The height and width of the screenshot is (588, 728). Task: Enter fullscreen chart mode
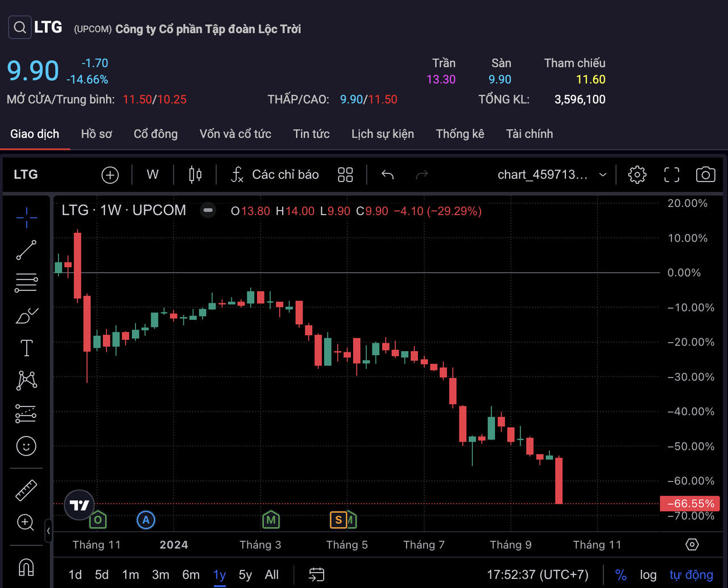click(x=672, y=175)
